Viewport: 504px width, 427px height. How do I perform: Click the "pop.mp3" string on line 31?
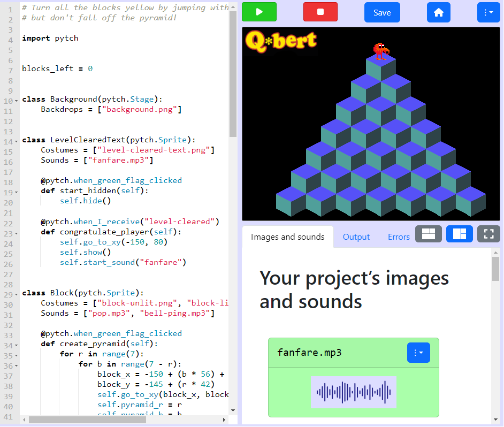point(109,313)
